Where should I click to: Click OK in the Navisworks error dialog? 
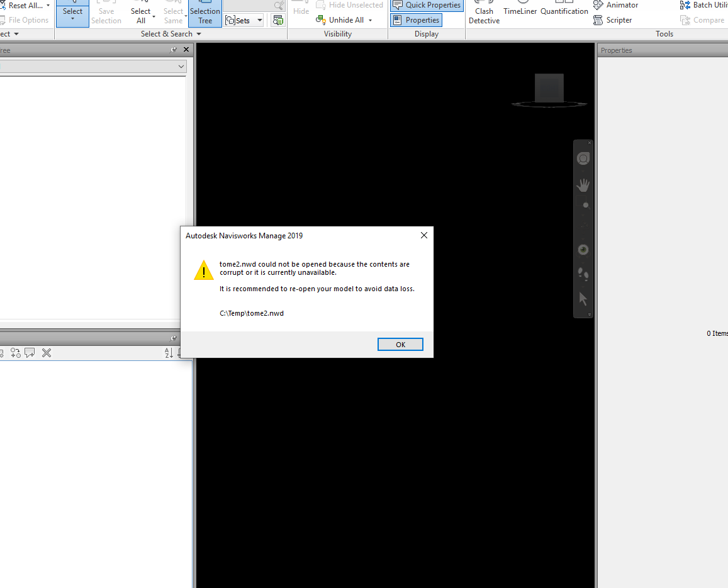coord(400,345)
